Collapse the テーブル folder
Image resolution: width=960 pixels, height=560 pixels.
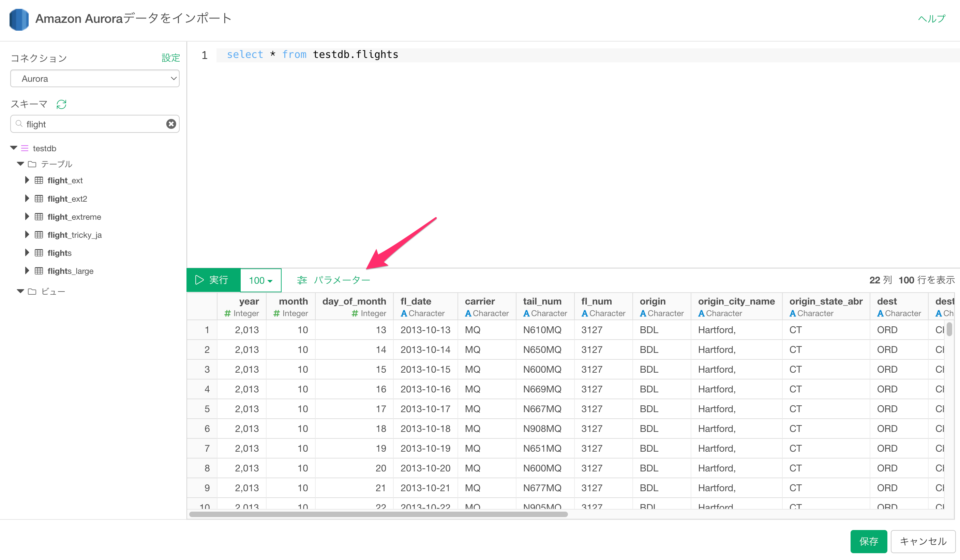[x=20, y=164]
